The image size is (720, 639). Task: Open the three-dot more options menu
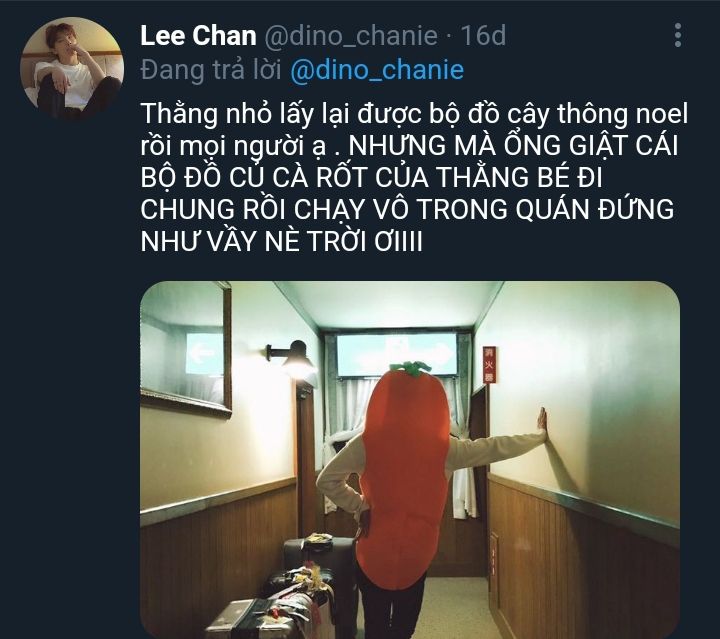(678, 35)
